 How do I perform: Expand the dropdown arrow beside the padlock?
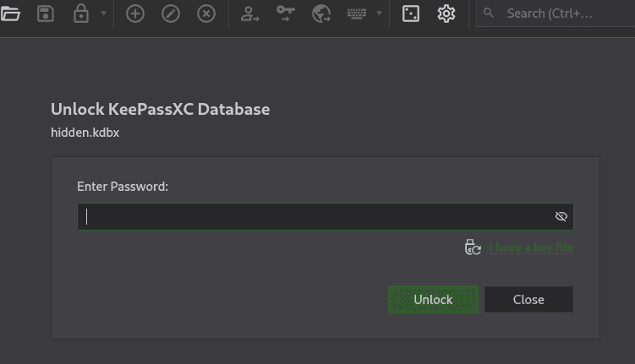pos(103,14)
